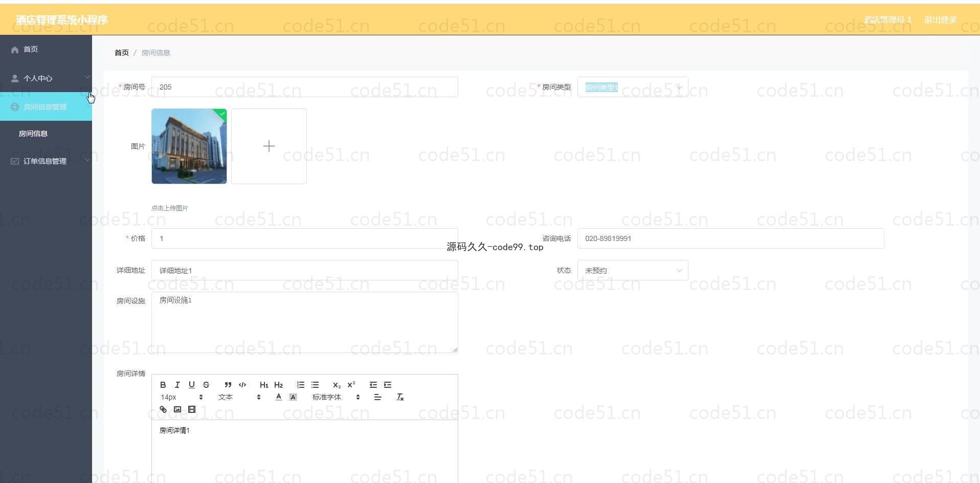Toggle underline formatting in the editor

(191, 385)
